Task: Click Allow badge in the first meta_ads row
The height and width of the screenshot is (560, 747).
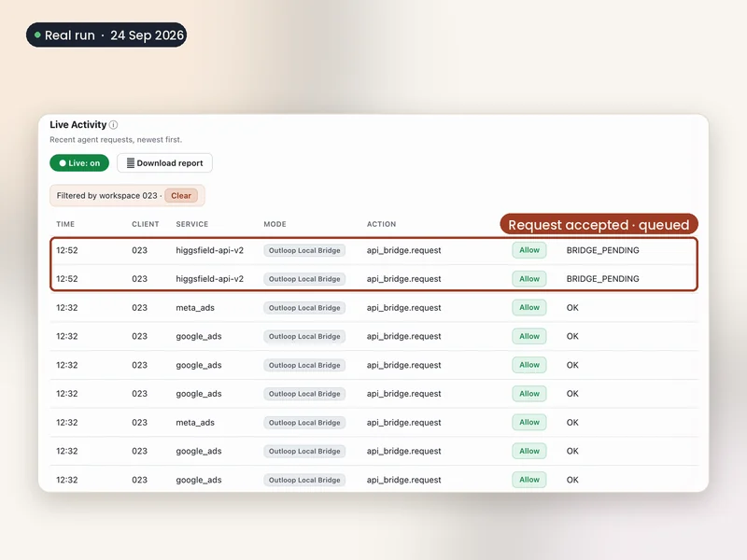Action: pos(529,308)
